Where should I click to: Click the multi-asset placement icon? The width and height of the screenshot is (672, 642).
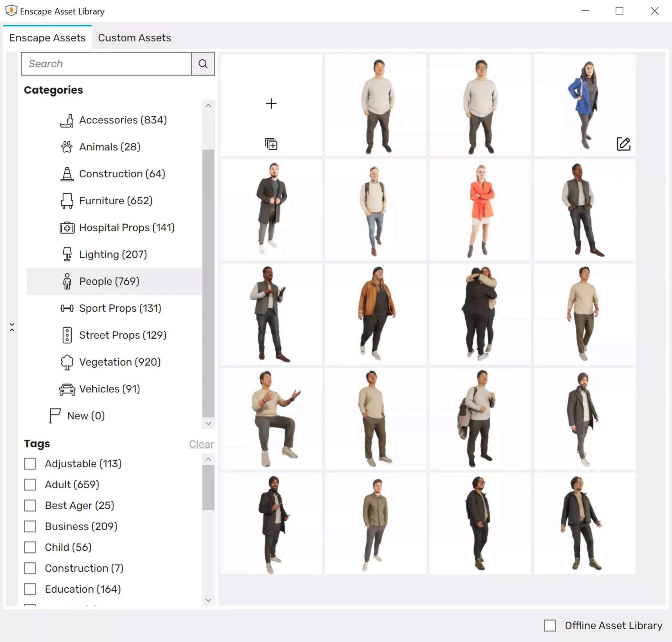point(271,144)
